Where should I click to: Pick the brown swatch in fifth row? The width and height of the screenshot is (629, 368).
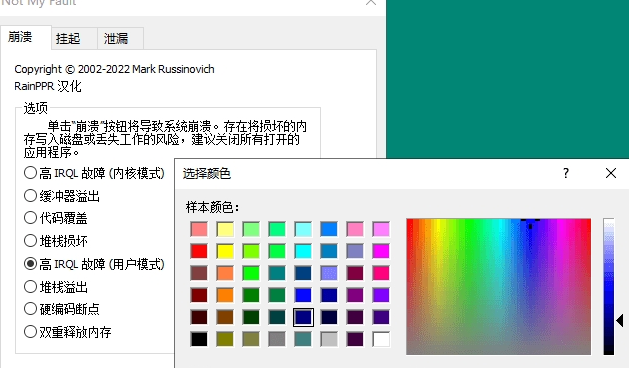pyautogui.click(x=225, y=317)
